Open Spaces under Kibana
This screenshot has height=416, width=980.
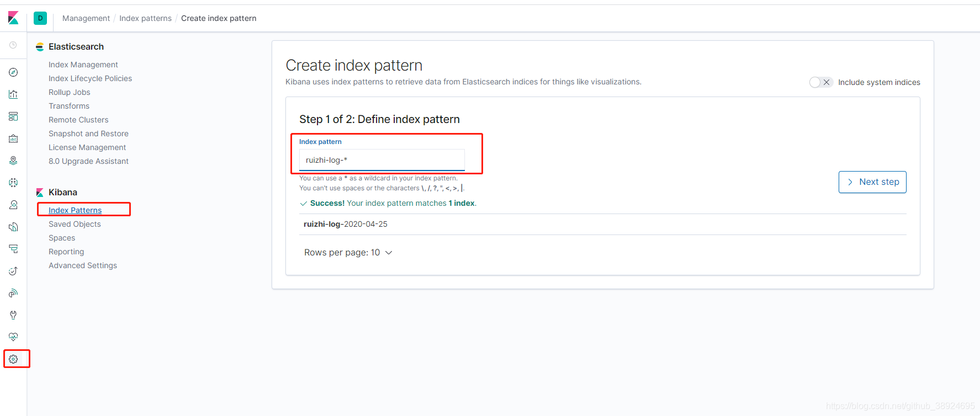coord(62,238)
